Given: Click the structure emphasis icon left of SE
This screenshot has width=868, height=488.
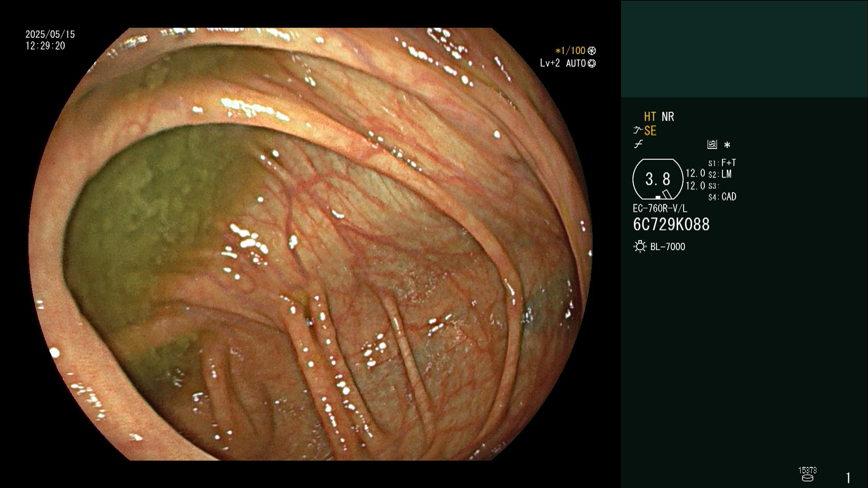Looking at the screenshot, I should (638, 131).
